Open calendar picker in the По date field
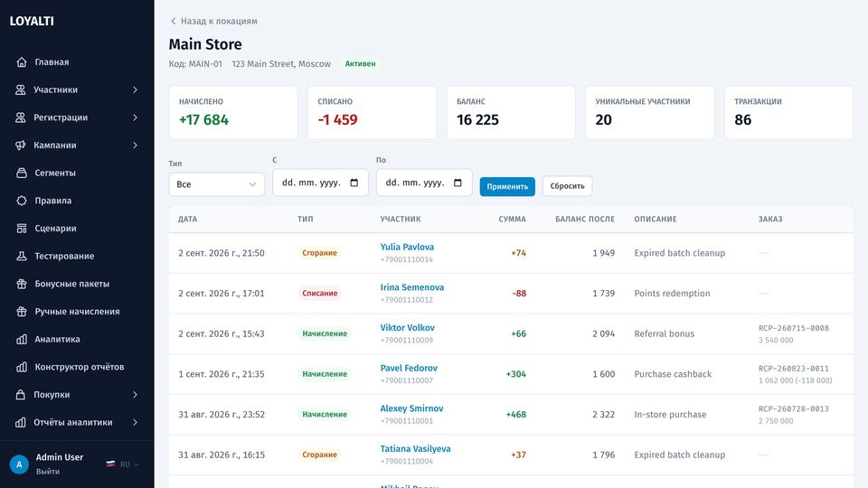This screenshot has width=868, height=488. pyautogui.click(x=458, y=183)
